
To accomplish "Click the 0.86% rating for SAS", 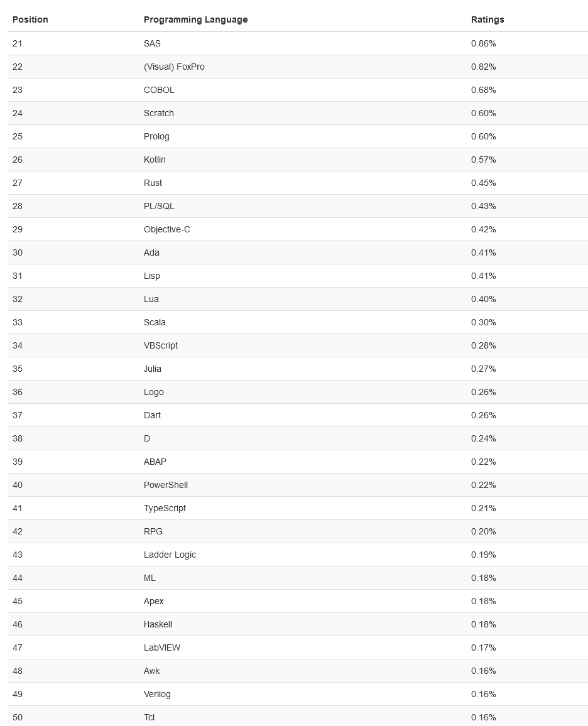I will [483, 43].
